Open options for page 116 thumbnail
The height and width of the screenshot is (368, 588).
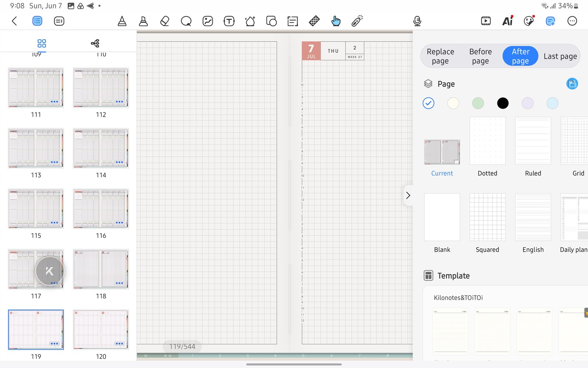point(119,223)
